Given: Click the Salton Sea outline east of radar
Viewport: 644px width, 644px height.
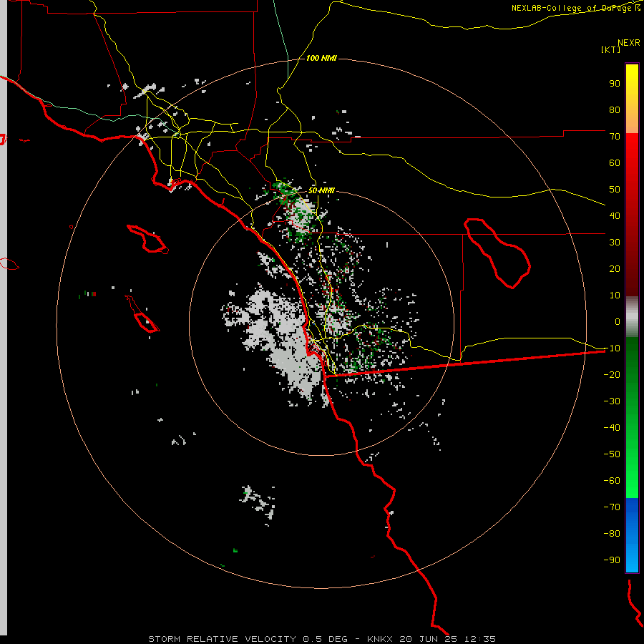Looking at the screenshot, I should point(497,253).
